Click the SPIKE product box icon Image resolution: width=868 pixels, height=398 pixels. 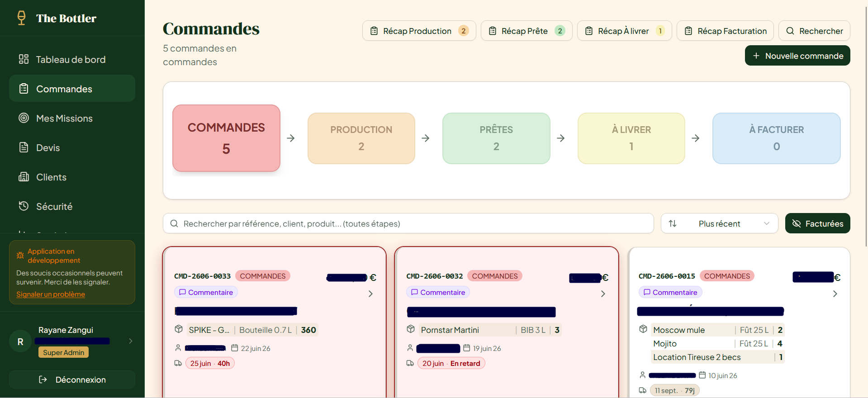(179, 329)
